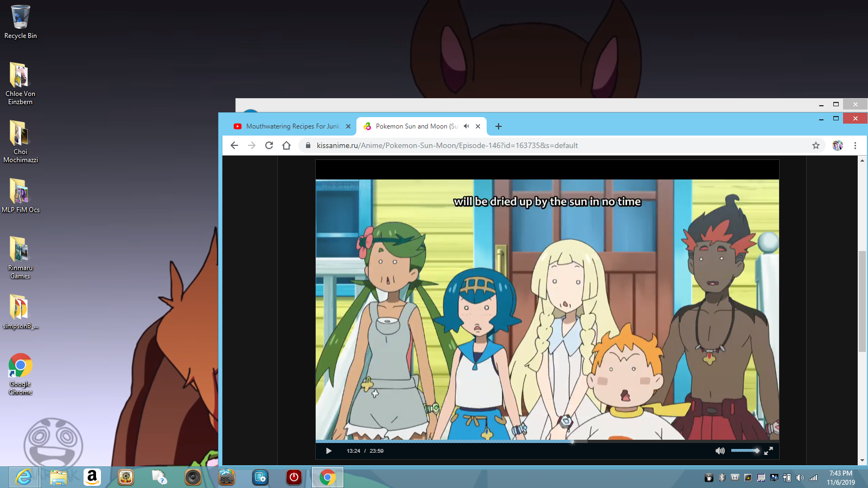Open Choi Mochimazzi folder
Screen dimensions: 868x488
(x=20, y=141)
